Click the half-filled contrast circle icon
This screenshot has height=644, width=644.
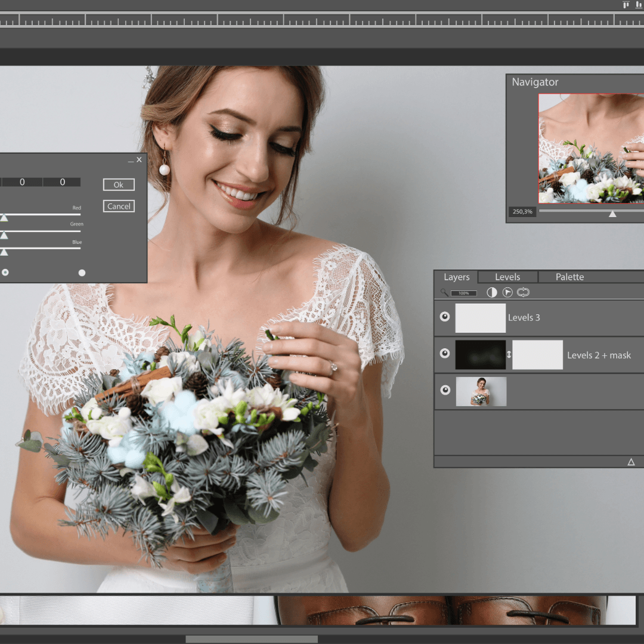(x=492, y=292)
